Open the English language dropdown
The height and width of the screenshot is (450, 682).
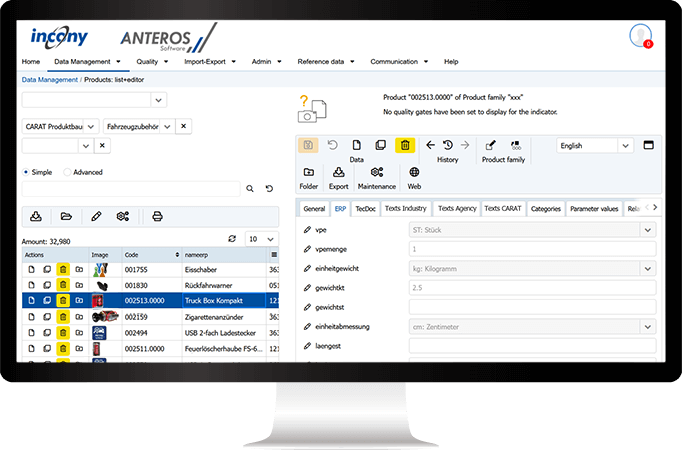[x=625, y=146]
